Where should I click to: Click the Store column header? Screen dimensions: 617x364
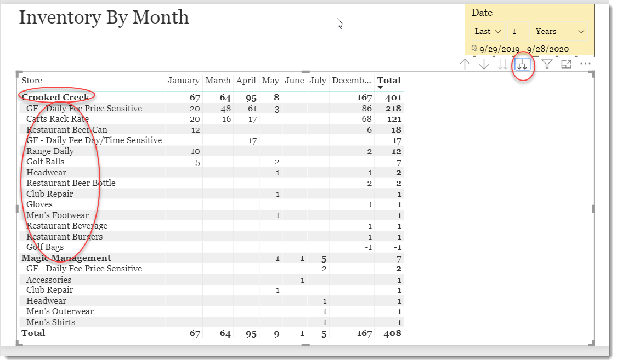point(32,81)
